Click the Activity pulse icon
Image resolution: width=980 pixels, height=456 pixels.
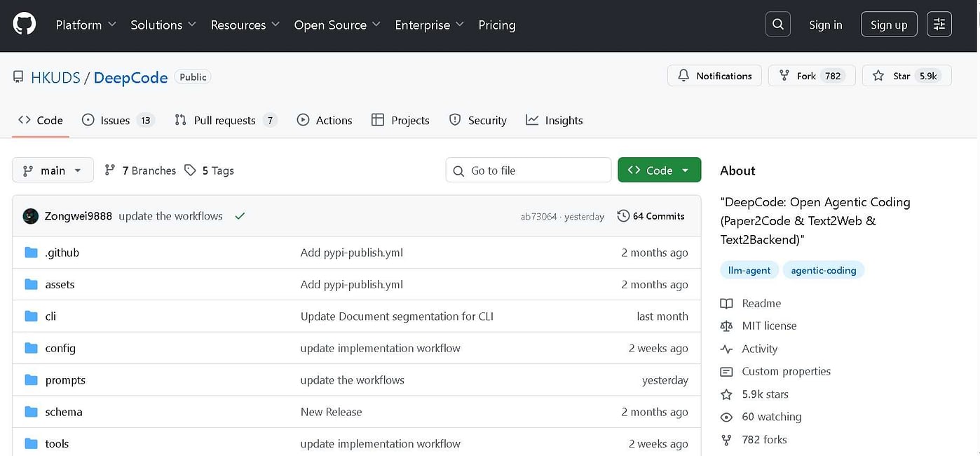[727, 349]
